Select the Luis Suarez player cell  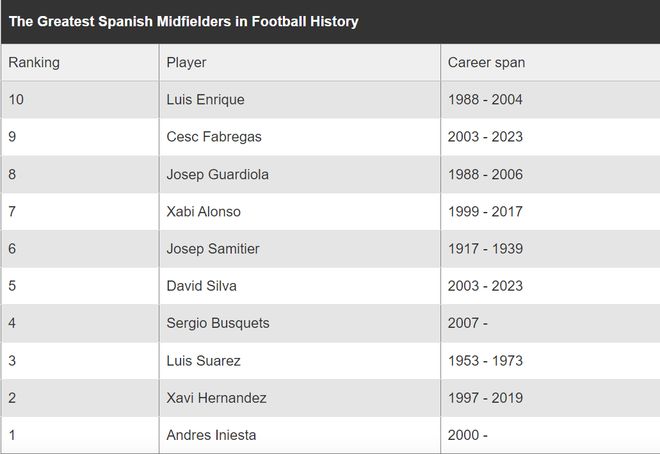click(204, 360)
